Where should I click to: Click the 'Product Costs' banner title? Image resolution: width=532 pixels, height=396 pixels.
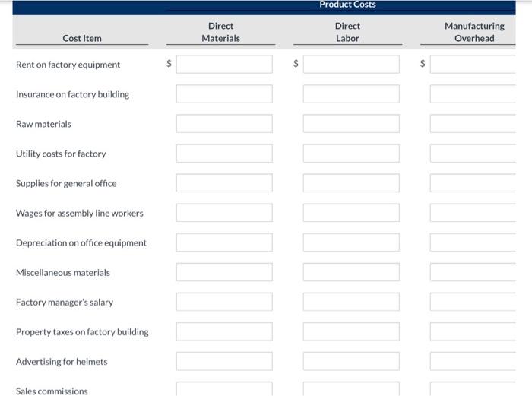coord(348,5)
